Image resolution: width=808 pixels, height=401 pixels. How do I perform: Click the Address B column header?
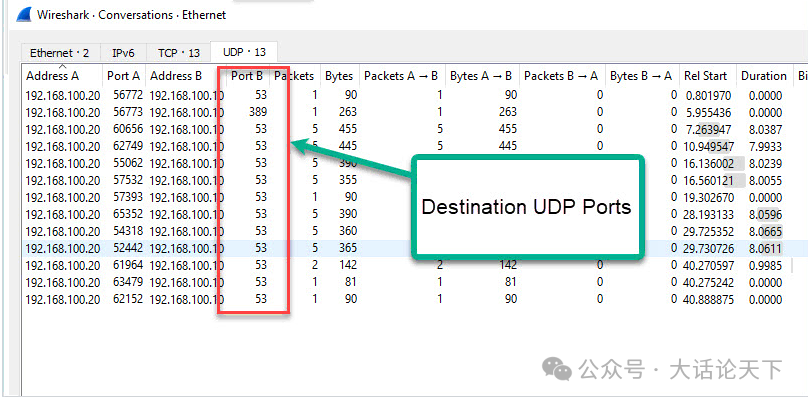(x=176, y=76)
